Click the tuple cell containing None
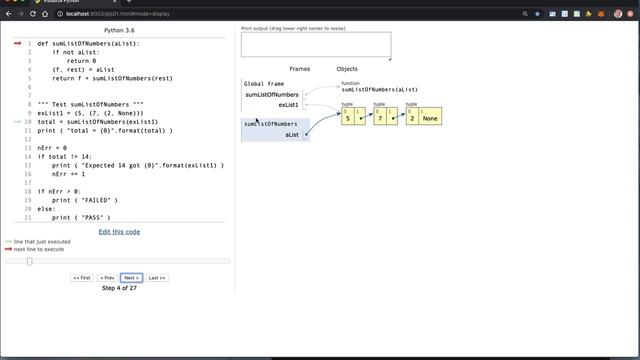Viewport: 640px width, 360px height. click(x=430, y=116)
